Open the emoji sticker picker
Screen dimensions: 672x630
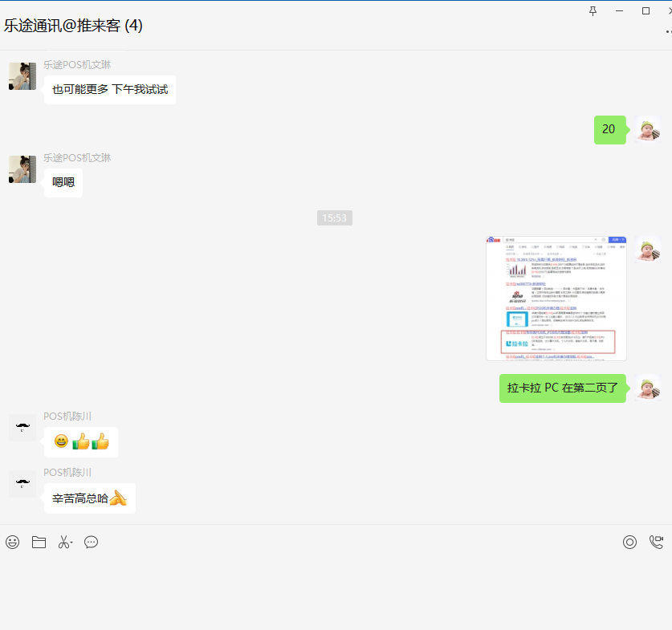coord(12,543)
